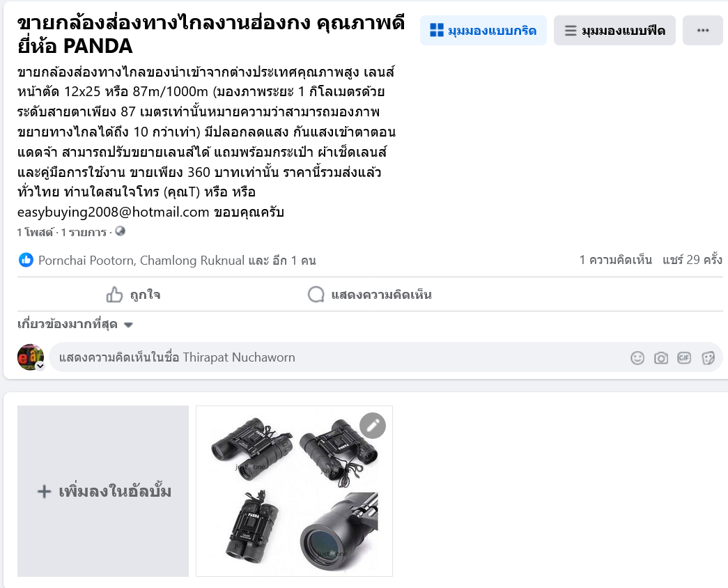The height and width of the screenshot is (588, 728).
Task: Switch to feed view (มุมมองแบบฟีด)
Action: coord(614,30)
